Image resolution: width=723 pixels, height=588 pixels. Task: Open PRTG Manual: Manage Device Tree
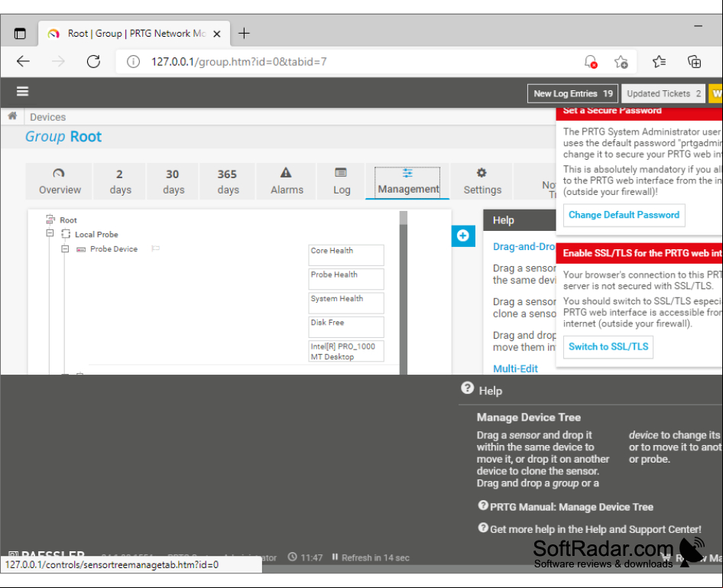(572, 507)
